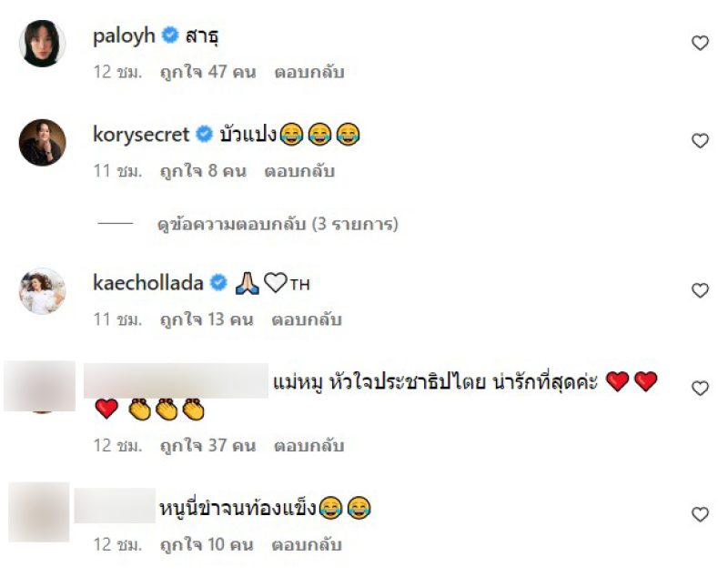
Task: Like paloyh's comment with the heart icon
Action: pos(700,43)
